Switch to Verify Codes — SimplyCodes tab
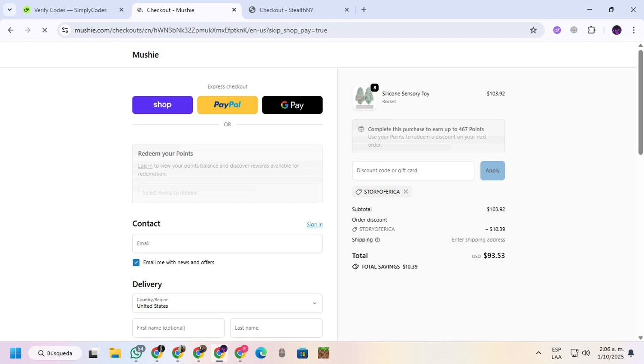 coord(70,10)
